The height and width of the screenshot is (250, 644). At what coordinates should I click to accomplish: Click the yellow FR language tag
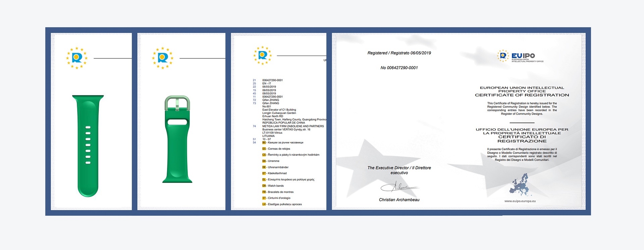click(x=264, y=192)
